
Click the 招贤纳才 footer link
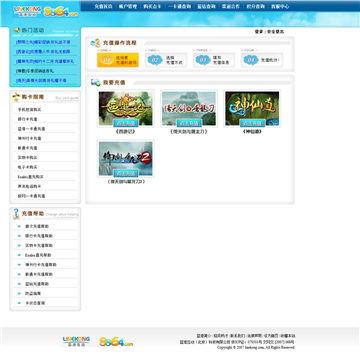click(220, 336)
